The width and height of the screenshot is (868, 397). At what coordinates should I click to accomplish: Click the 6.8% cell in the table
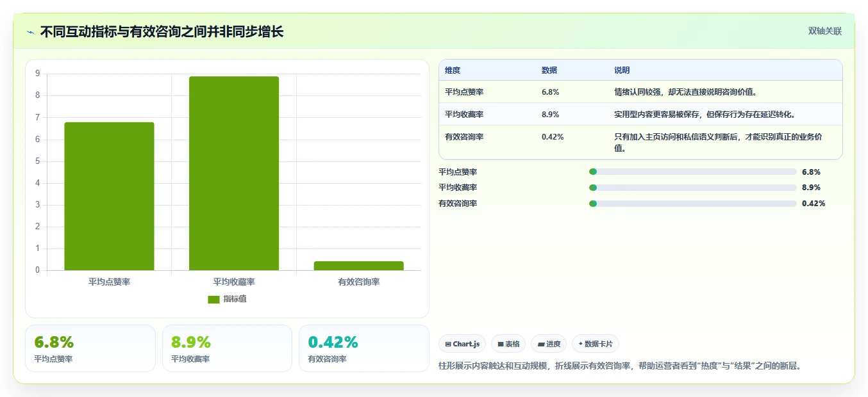[551, 92]
